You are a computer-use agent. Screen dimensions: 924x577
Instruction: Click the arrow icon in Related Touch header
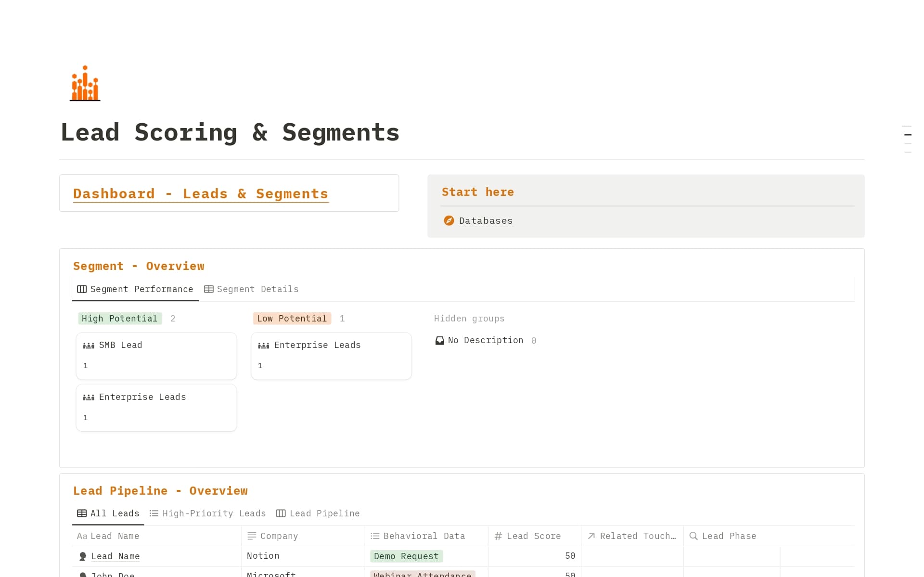591,536
